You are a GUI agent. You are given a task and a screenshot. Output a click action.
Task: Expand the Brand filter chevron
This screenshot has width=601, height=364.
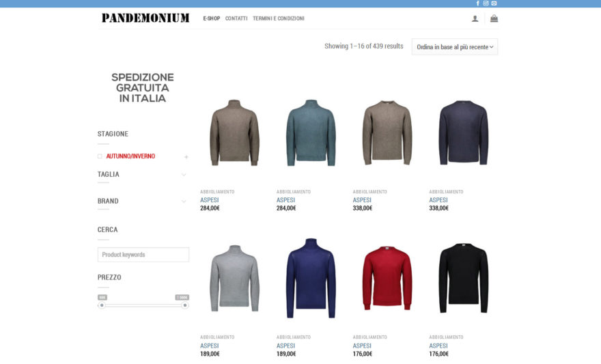[x=184, y=201]
